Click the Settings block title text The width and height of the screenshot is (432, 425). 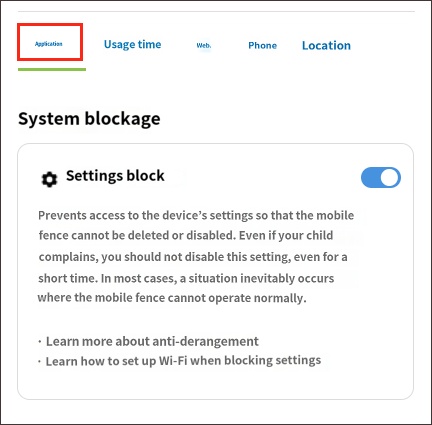(x=115, y=176)
